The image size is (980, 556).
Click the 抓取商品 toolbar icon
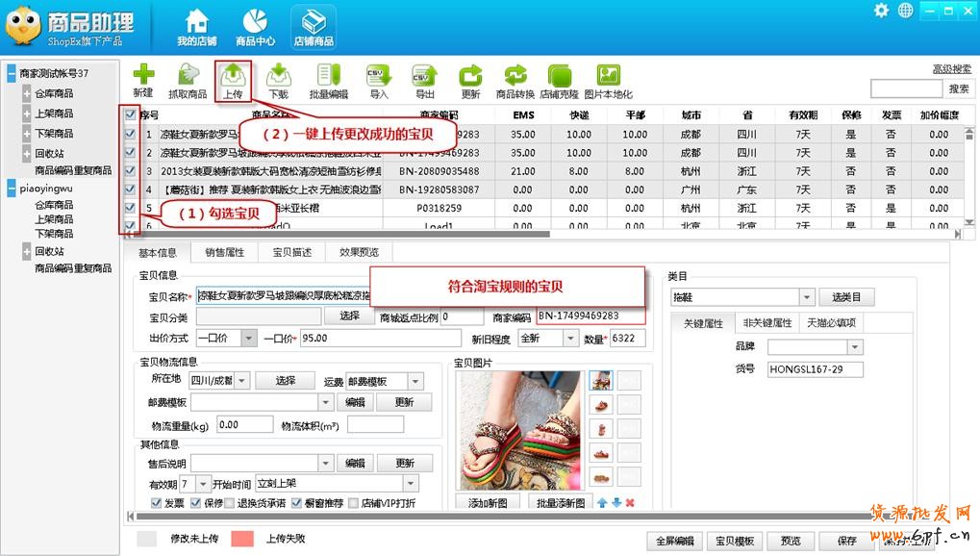[188, 79]
